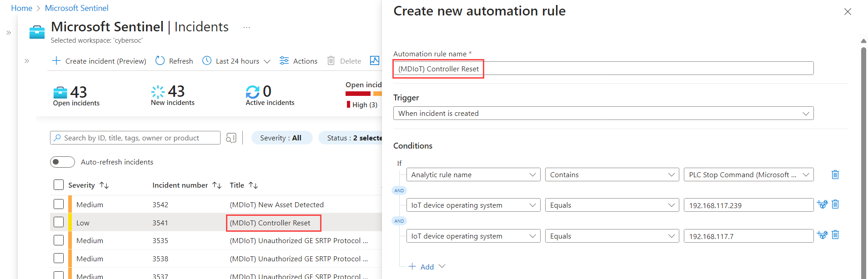The width and height of the screenshot is (868, 279).
Task: Check the box for incident 3538
Action: coord(59,258)
